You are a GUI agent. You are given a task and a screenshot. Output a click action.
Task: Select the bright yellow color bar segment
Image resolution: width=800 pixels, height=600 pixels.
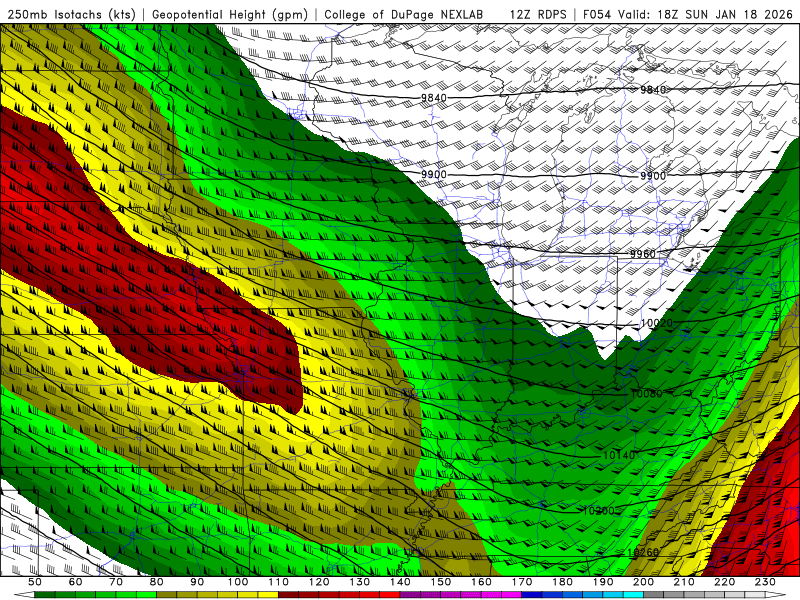268,595
